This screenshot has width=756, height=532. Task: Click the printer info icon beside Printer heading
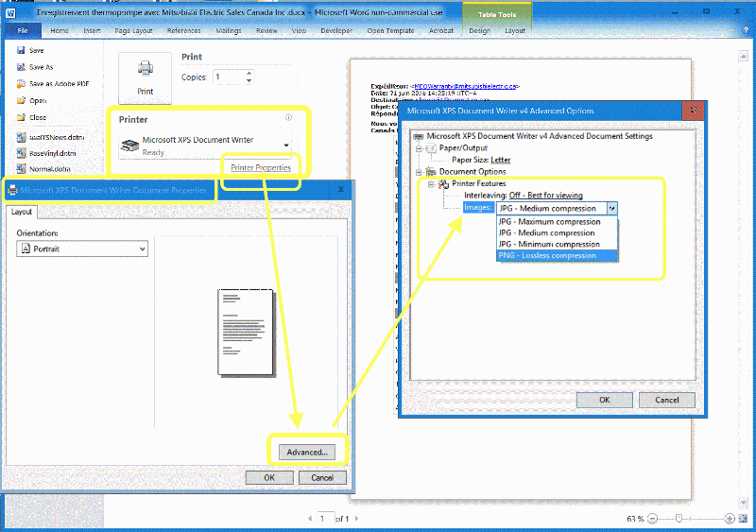(288, 118)
